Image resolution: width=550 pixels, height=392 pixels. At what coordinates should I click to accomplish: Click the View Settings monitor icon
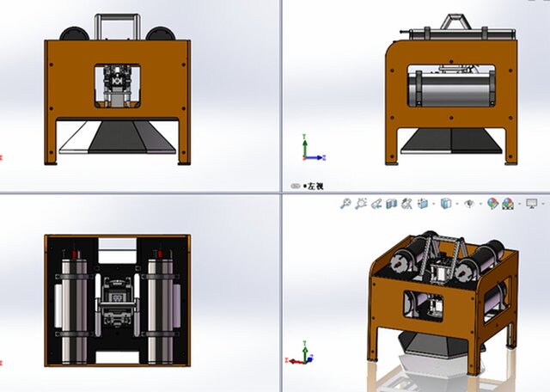tap(531, 204)
